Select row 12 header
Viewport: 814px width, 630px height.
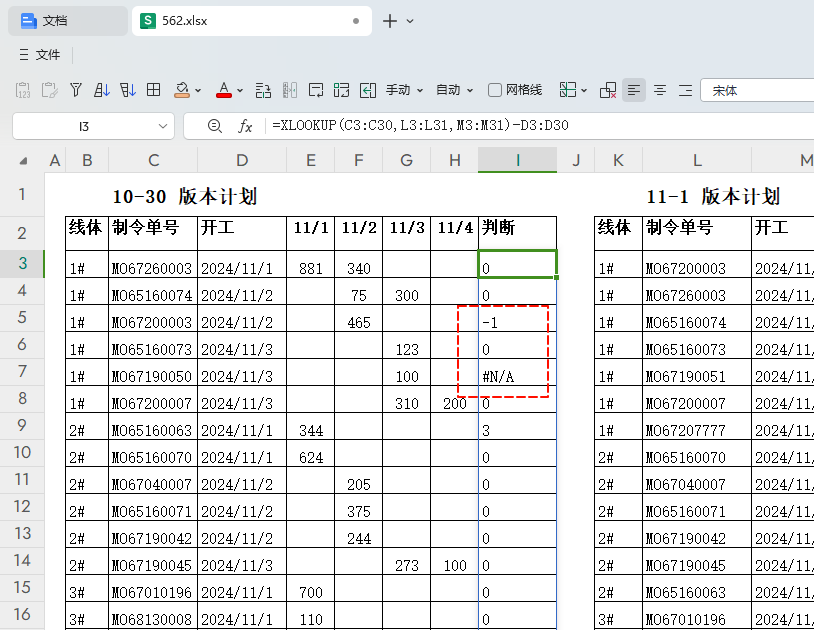click(22, 506)
